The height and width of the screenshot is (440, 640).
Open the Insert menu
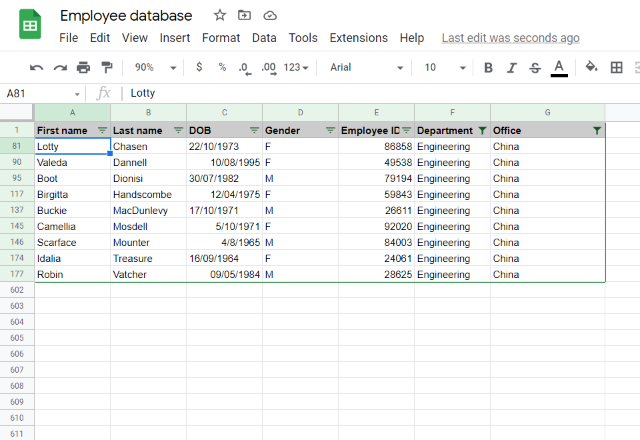tap(175, 38)
